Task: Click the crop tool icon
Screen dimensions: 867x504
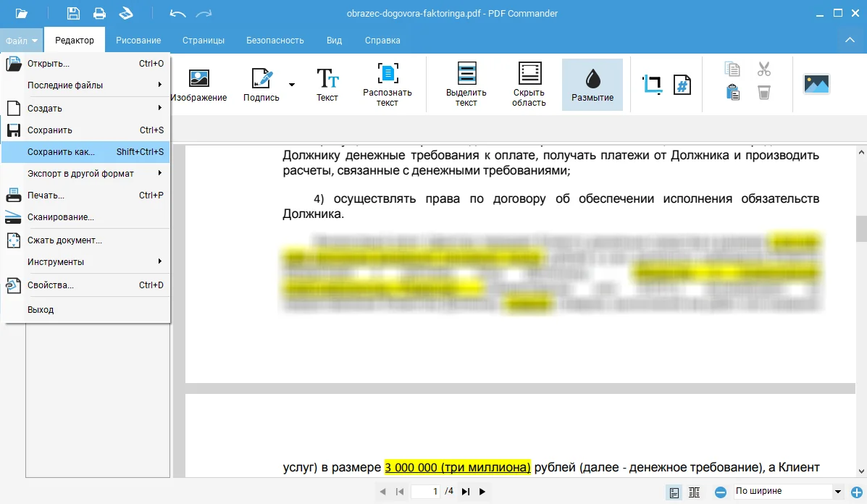Action: (652, 84)
